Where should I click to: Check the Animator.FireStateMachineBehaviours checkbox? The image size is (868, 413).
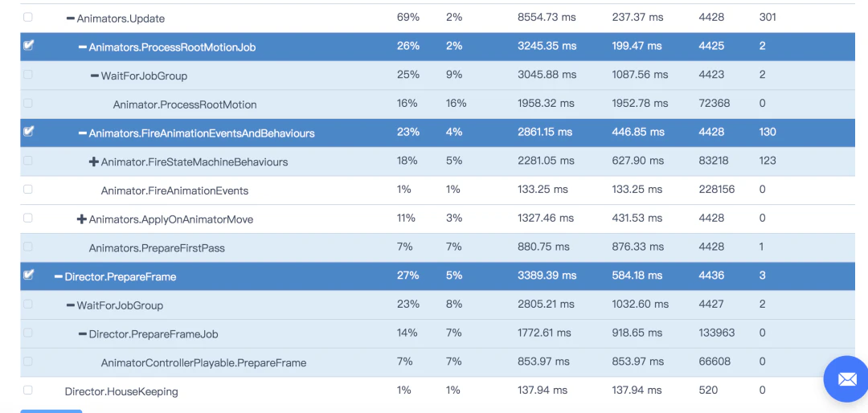27,161
